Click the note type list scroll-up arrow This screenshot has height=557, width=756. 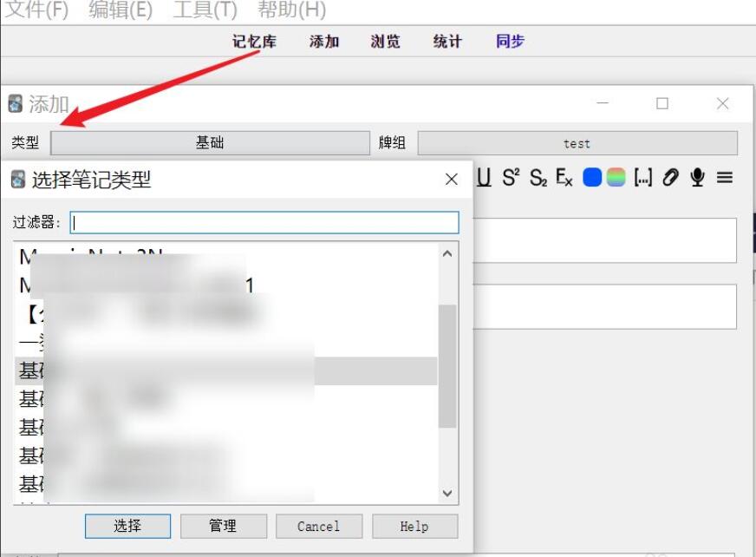click(x=447, y=253)
